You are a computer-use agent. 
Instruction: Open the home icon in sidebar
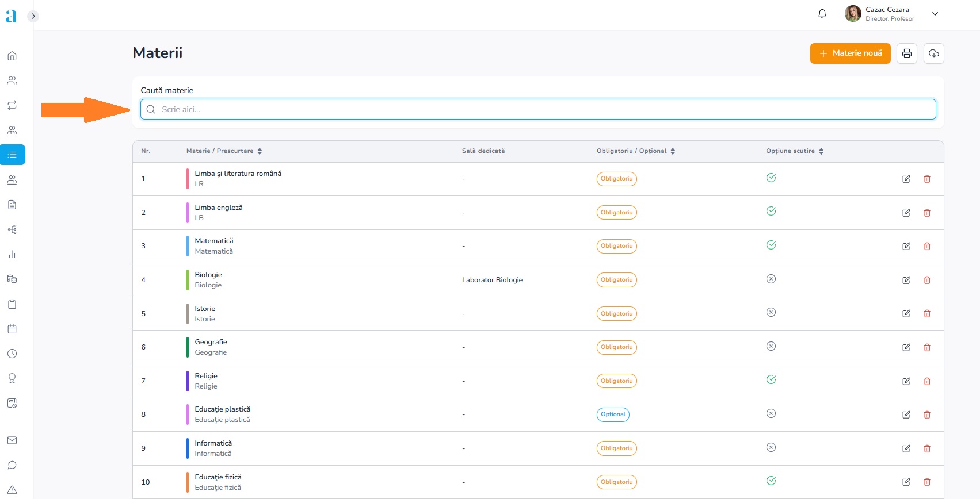[12, 56]
